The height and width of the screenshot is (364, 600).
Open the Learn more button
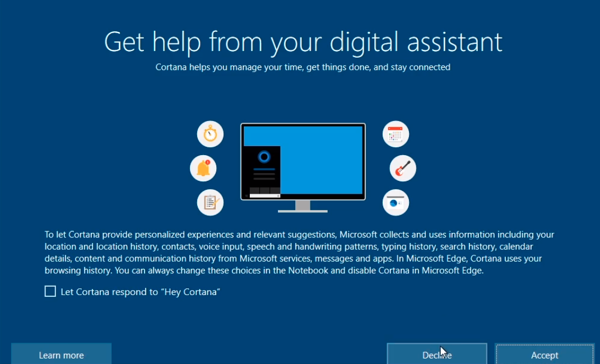(x=61, y=354)
